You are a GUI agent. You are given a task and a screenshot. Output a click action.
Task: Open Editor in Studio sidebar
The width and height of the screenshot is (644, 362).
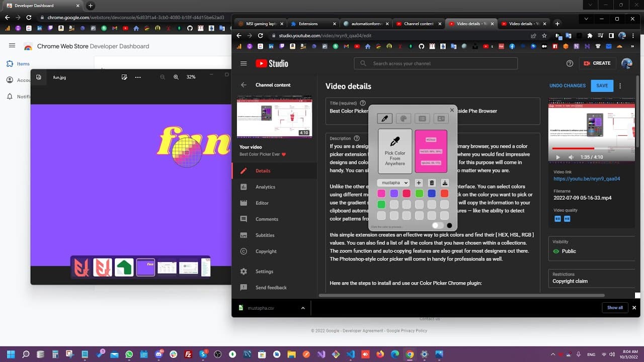coord(275,203)
